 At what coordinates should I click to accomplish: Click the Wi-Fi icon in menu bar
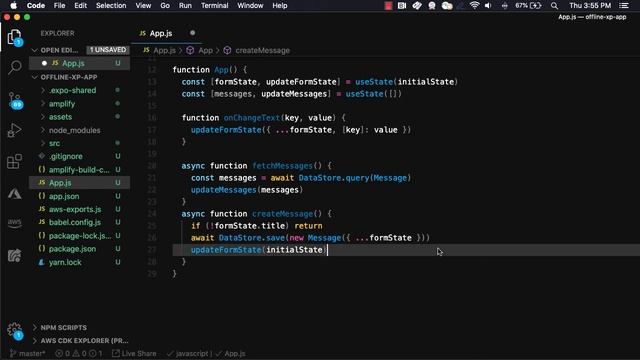(474, 6)
